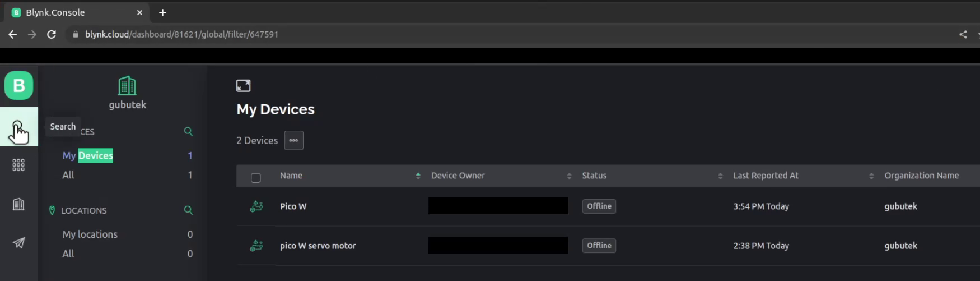
Task: Open the grid apps icon in sidebar
Action: pyautogui.click(x=18, y=165)
